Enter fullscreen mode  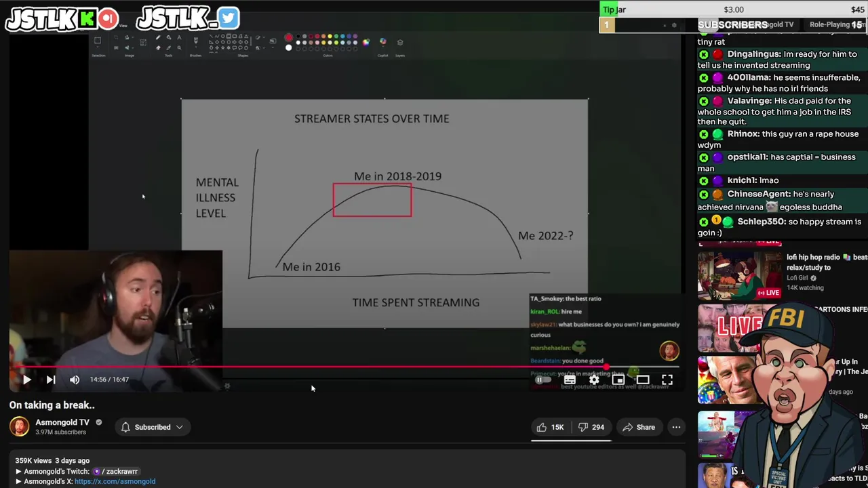pyautogui.click(x=667, y=380)
